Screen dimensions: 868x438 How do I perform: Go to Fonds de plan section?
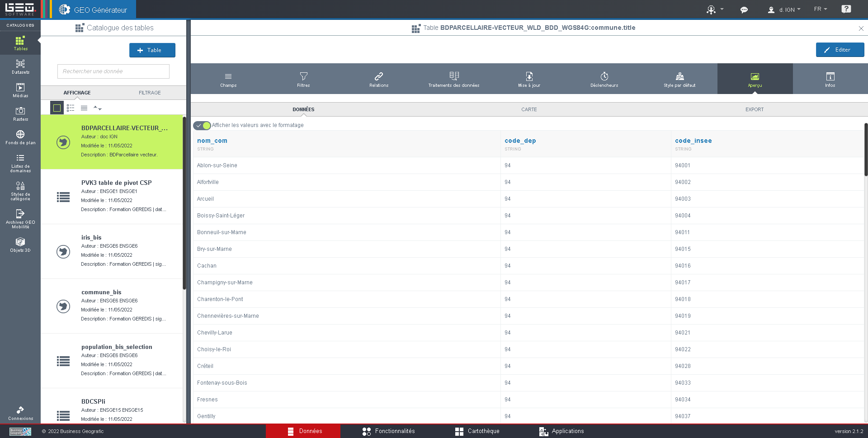20,137
